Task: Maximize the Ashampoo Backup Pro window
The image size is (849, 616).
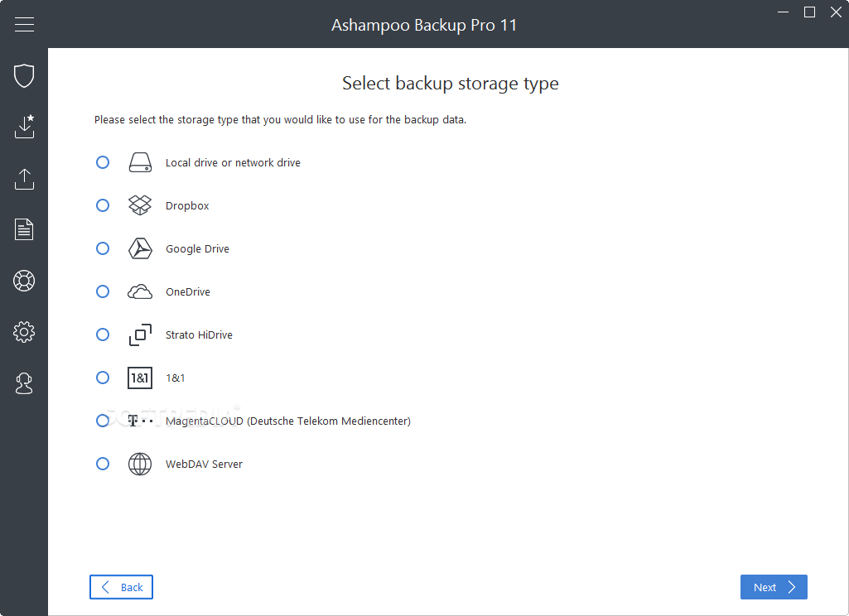Action: [x=809, y=12]
